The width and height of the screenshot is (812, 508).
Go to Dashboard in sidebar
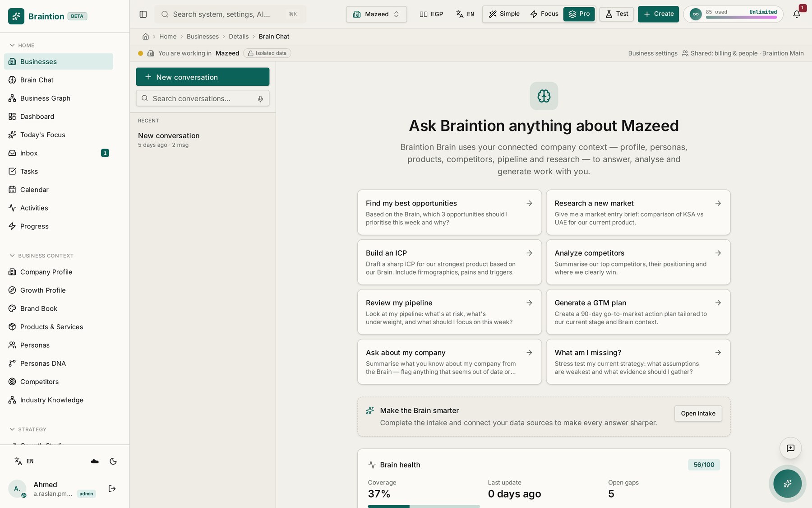59,117
